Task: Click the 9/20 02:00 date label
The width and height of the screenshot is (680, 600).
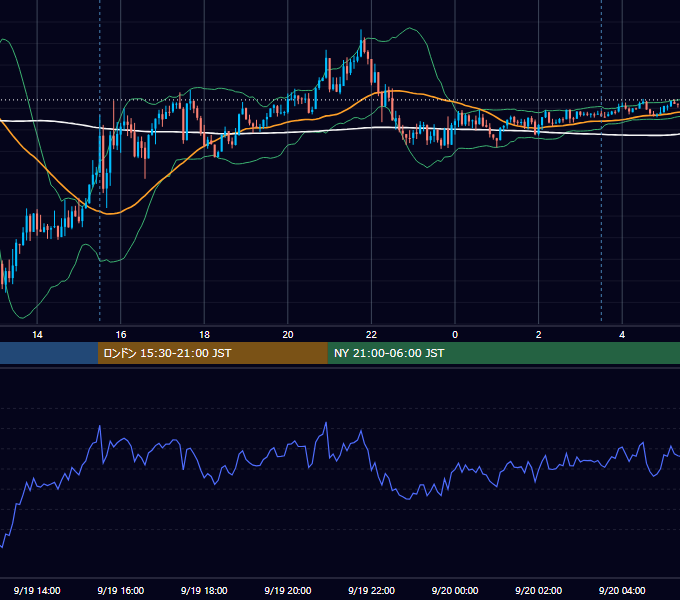Action: pyautogui.click(x=538, y=590)
